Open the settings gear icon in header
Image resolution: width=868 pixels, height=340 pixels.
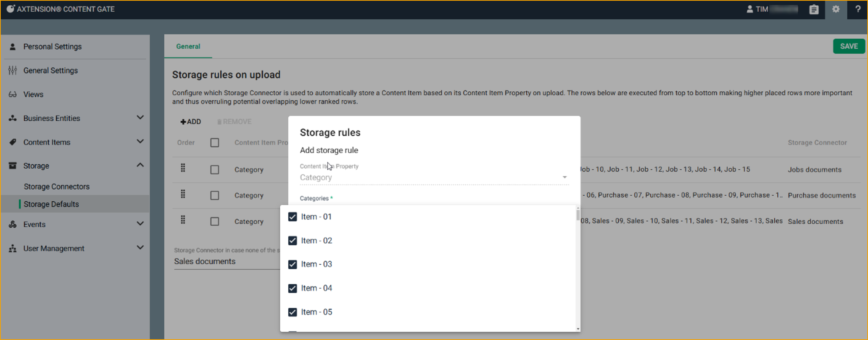pyautogui.click(x=836, y=9)
